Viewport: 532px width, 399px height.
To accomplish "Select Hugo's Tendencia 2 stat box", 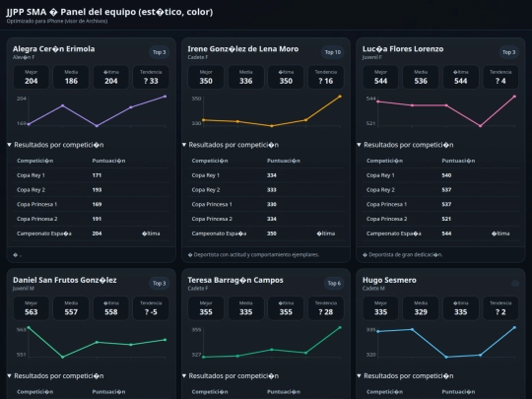I will click(x=500, y=308).
